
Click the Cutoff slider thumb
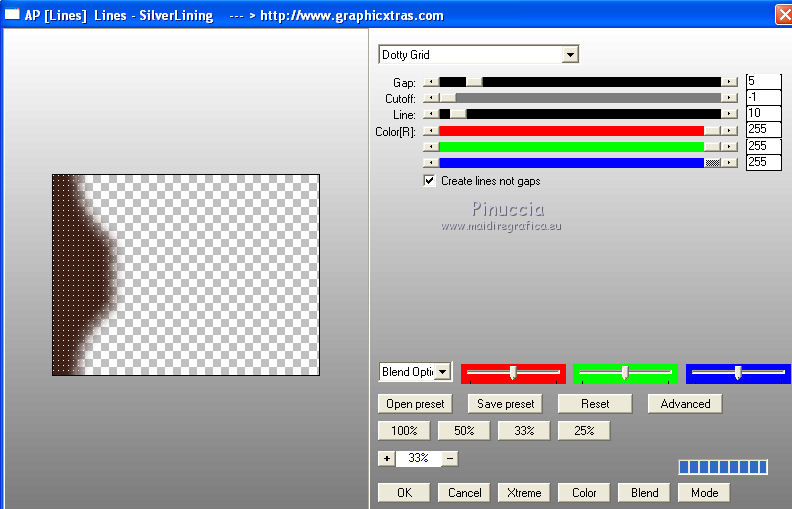pyautogui.click(x=447, y=98)
